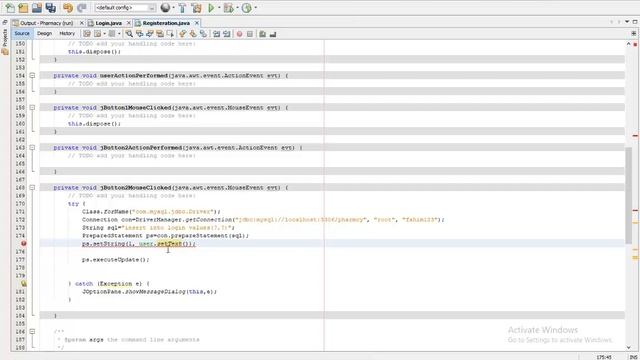Image resolution: width=640 pixels, height=360 pixels.
Task: Click the red Start Macro Recording icon
Action: click(240, 34)
